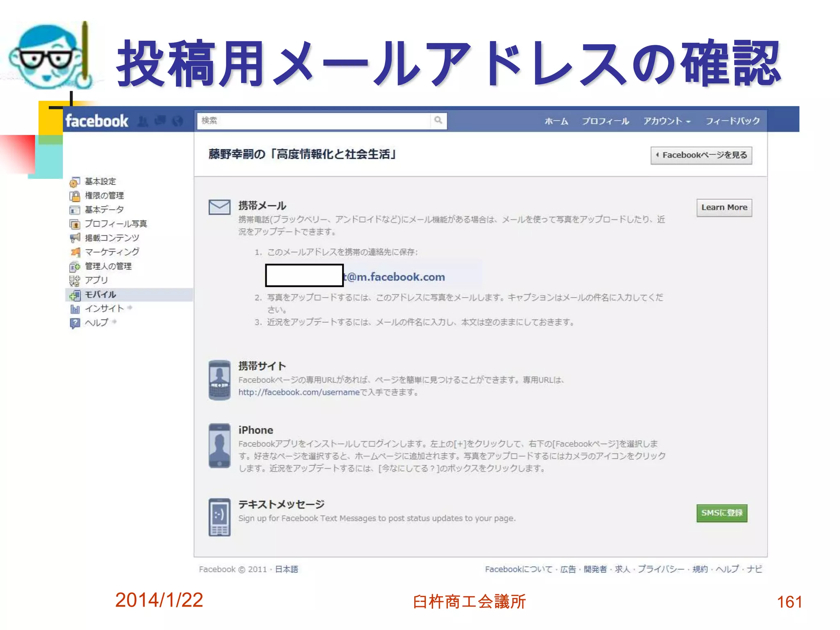The height and width of the screenshot is (630, 840).
Task: Click the ヘルプ question mark icon
Action: click(75, 324)
